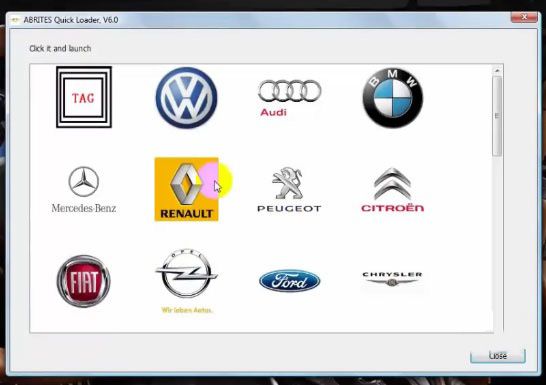The image size is (546, 385).
Task: Click the scrollbar up arrow
Action: [x=497, y=71]
